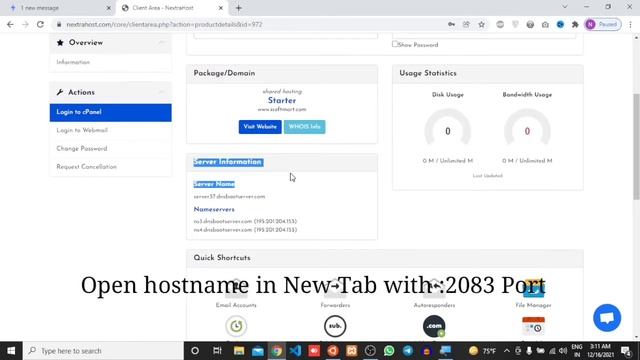Open the Forwarders shortcut
This screenshot has width=640, height=360.
click(335, 294)
